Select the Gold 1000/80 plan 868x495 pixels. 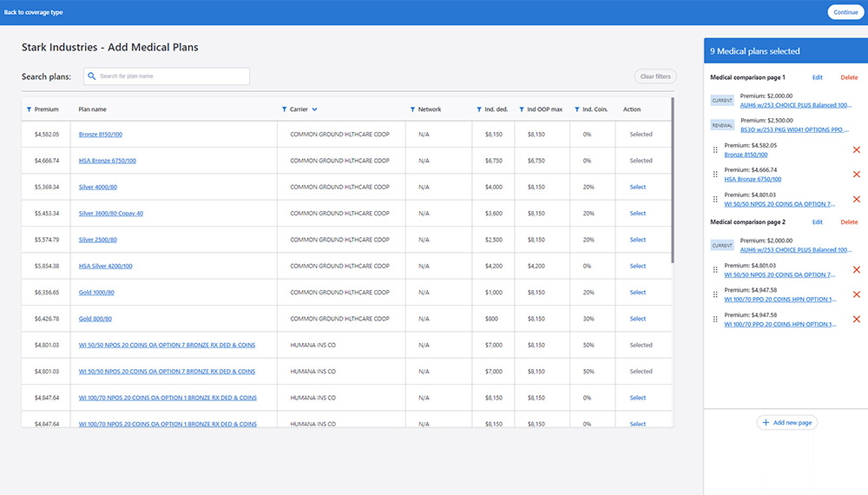(x=638, y=293)
